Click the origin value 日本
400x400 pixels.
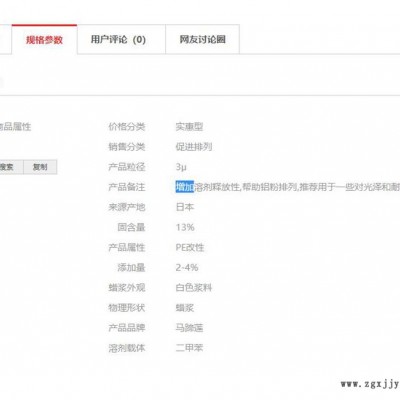(185, 207)
